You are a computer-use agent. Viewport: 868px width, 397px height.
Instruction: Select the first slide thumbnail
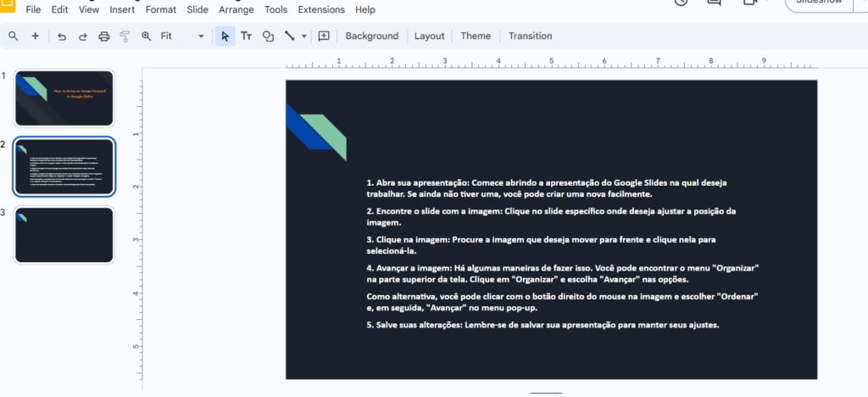pos(64,98)
